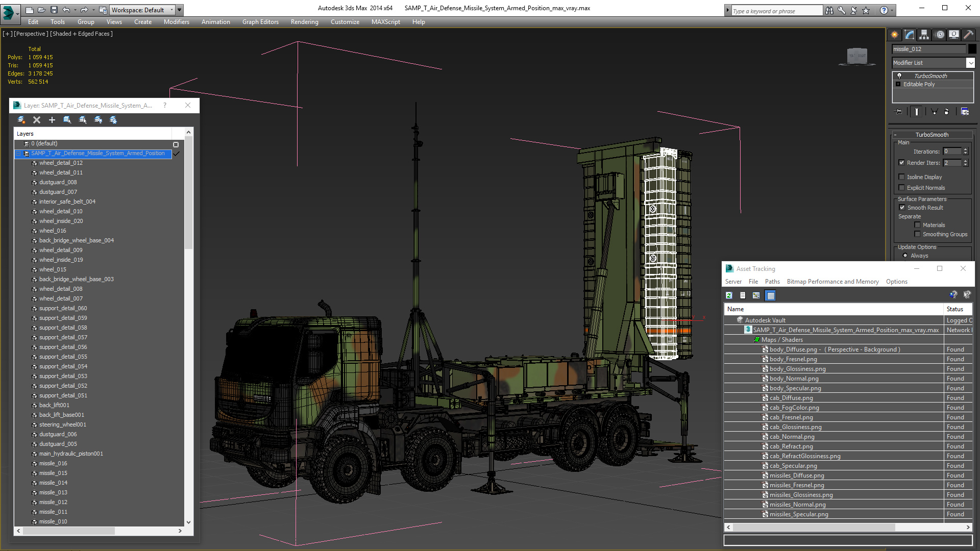Open Bitmap Performance and Memory menu
The width and height of the screenshot is (980, 551).
coord(832,282)
